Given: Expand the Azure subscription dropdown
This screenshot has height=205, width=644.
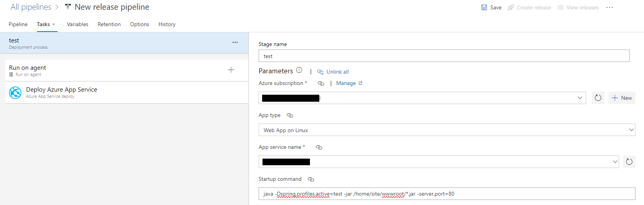Looking at the screenshot, I should click(580, 98).
